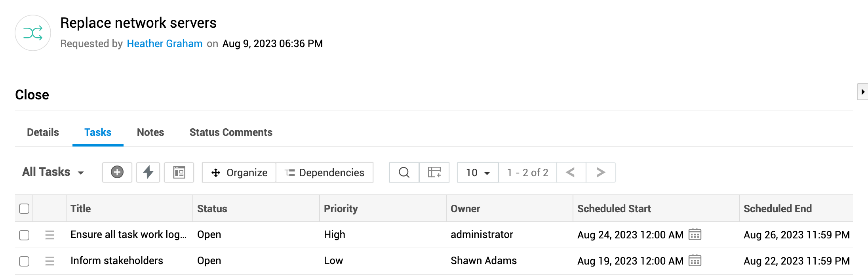Open the 10 per page dropdown
Image resolution: width=868 pixels, height=278 pixels.
pyautogui.click(x=478, y=173)
